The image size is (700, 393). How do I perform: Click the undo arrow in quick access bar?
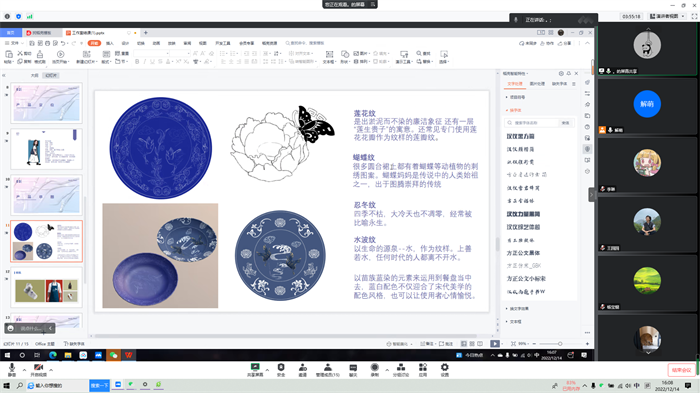point(63,43)
